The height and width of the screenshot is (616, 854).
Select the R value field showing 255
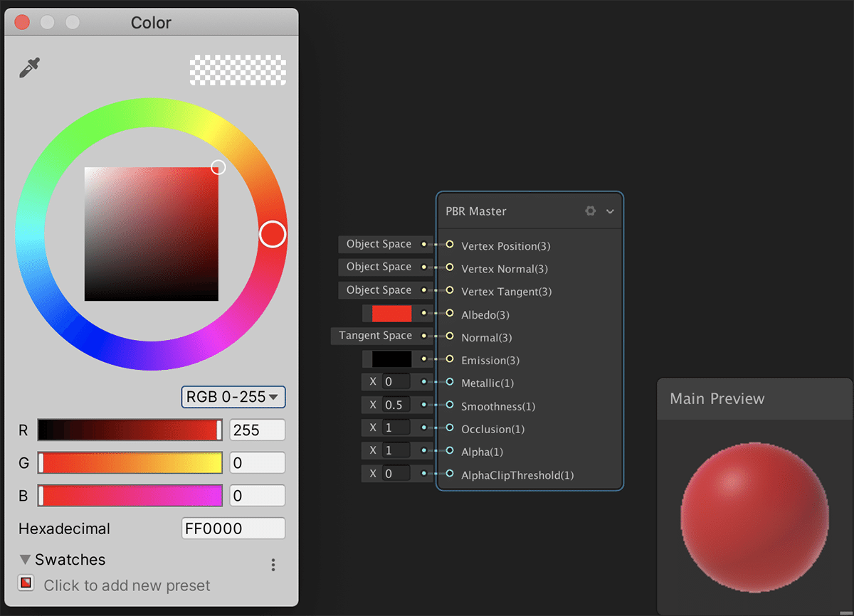click(x=257, y=430)
